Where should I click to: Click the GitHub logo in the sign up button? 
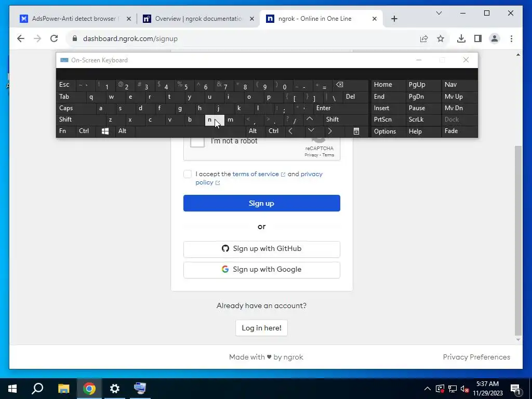click(225, 248)
